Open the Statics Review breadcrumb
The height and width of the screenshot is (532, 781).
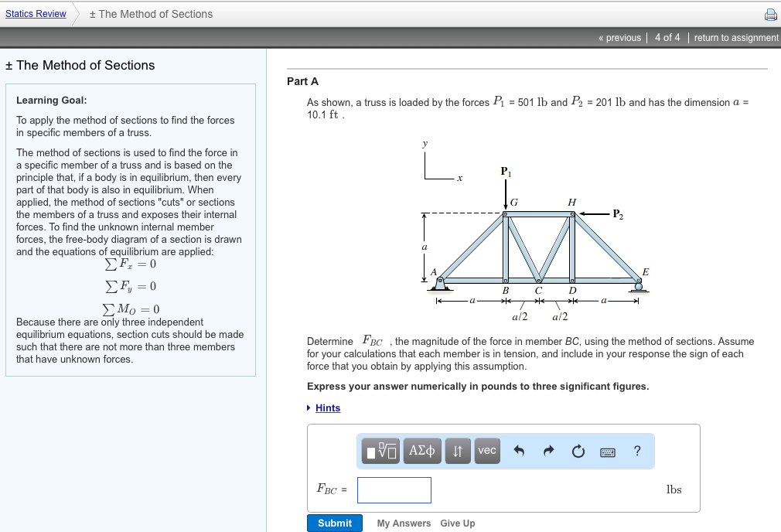[x=36, y=13]
